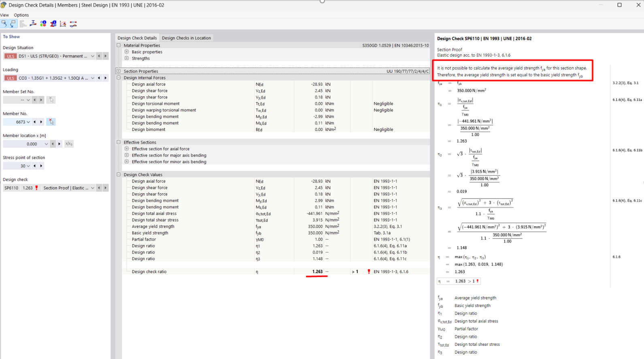Open the red I-section info icon
This screenshot has width=644, height=359.
(53, 24)
